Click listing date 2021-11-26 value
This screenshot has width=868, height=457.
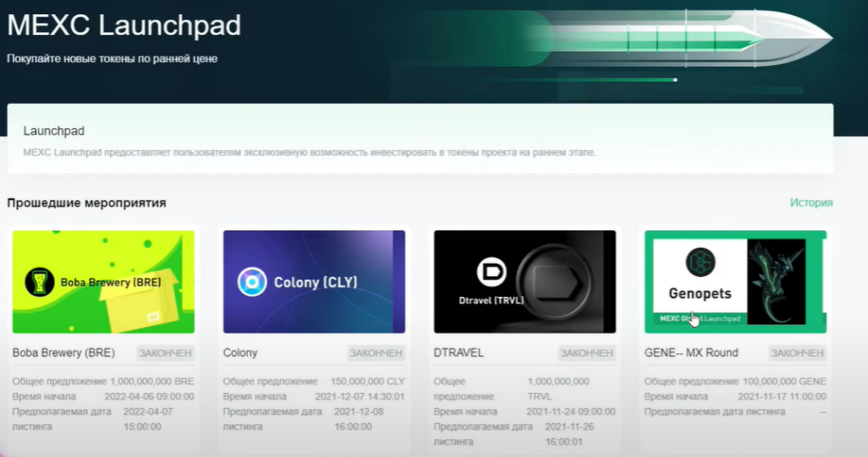pyautogui.click(x=569, y=434)
